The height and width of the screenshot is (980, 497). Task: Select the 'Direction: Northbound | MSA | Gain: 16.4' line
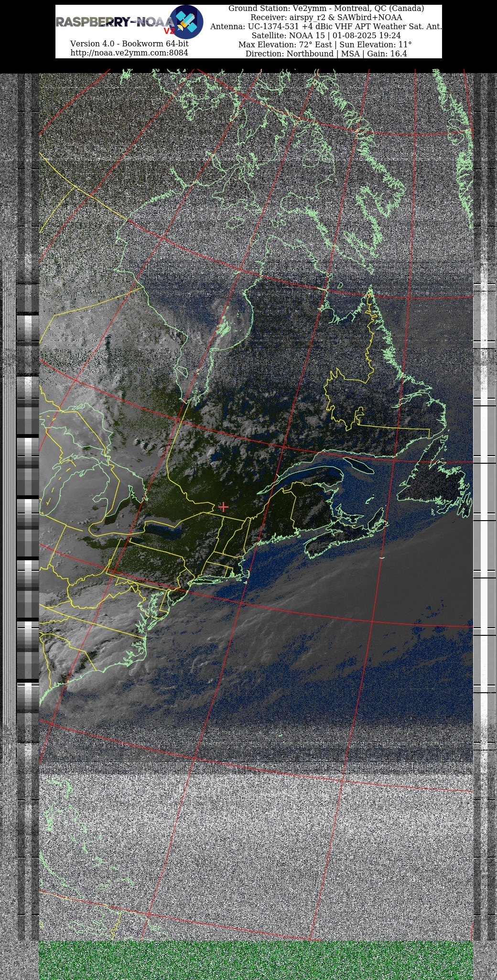(x=326, y=54)
